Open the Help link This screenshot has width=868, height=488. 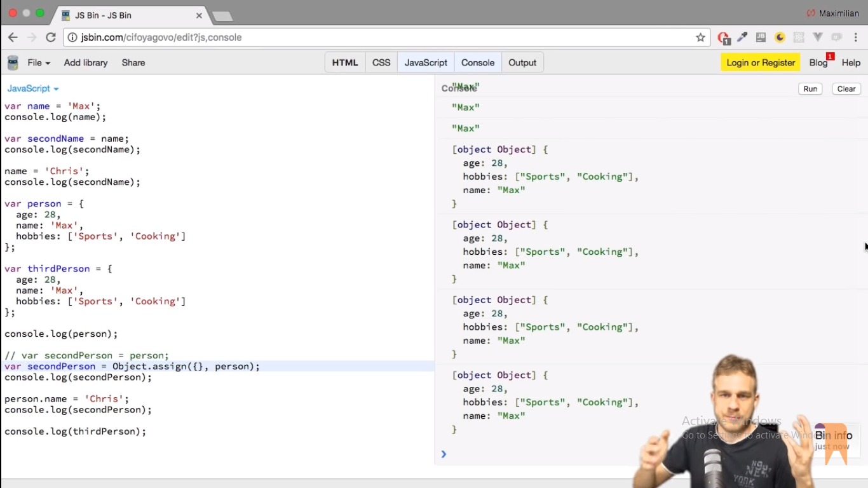[x=851, y=63]
